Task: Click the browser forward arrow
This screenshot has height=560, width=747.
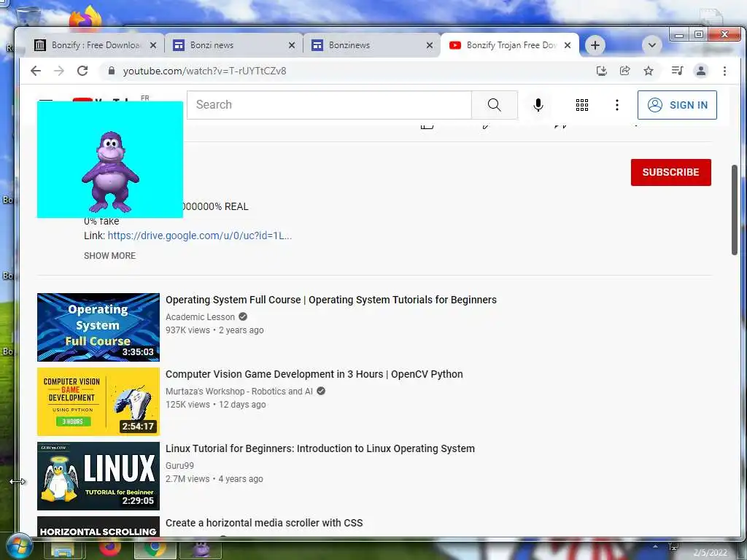Action: coord(59,71)
